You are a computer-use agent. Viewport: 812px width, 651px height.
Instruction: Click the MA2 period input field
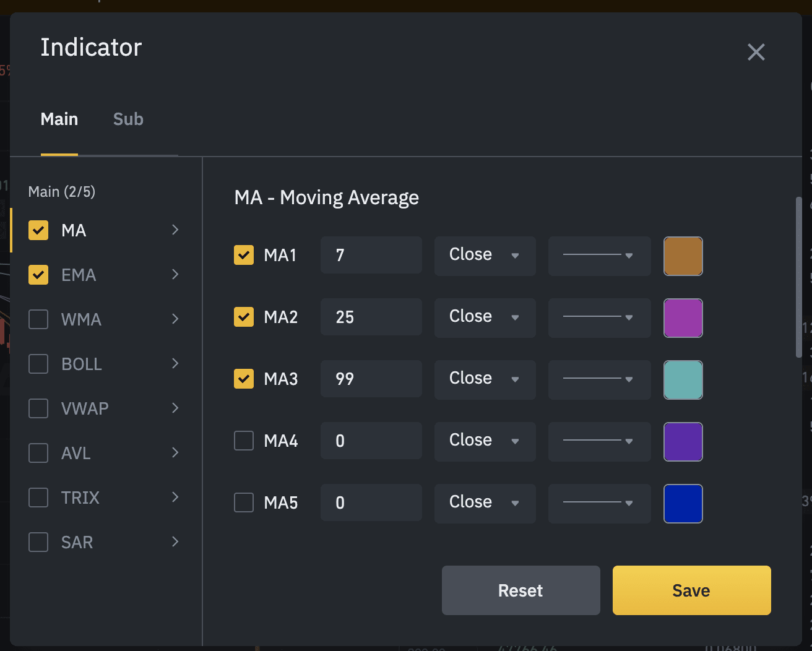[371, 317]
